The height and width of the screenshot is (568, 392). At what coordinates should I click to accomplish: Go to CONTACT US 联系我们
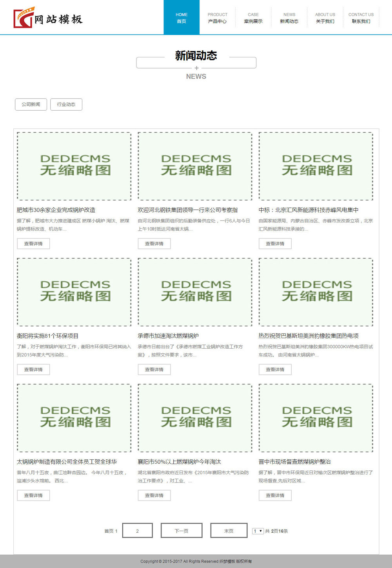(361, 18)
